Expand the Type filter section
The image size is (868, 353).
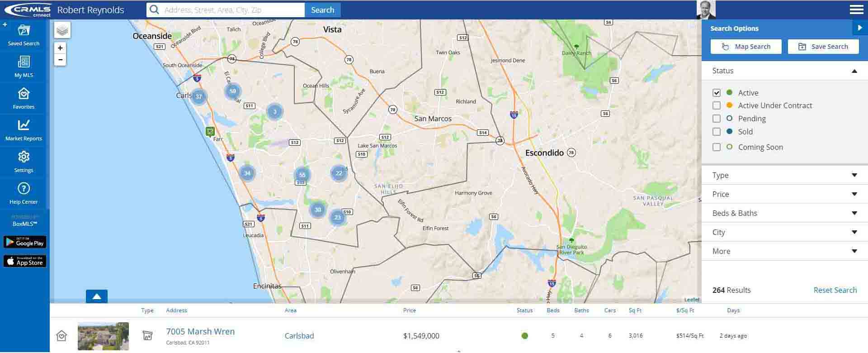coord(784,175)
